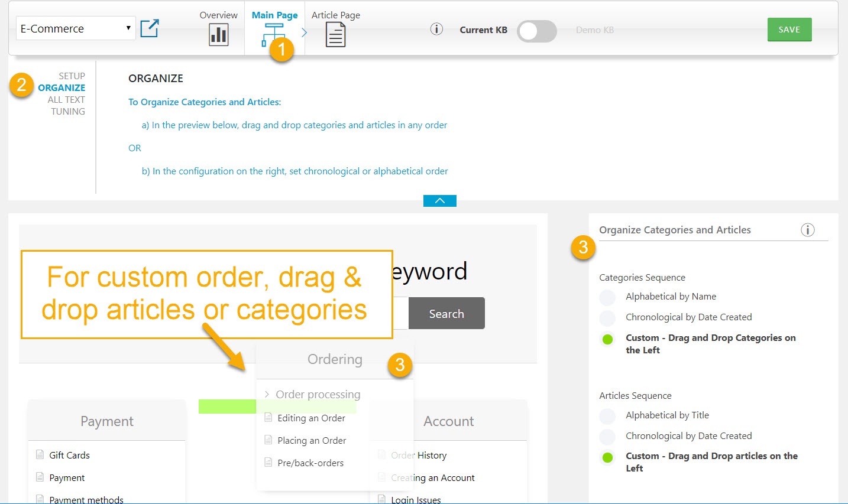Toggle the Current KB / Demo KB switch
This screenshot has width=848, height=504.
coord(536,31)
